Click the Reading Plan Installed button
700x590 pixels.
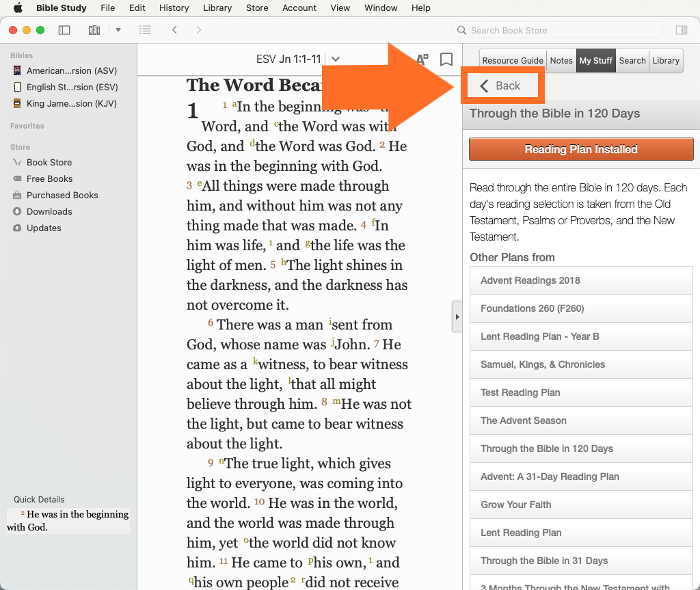coord(581,149)
